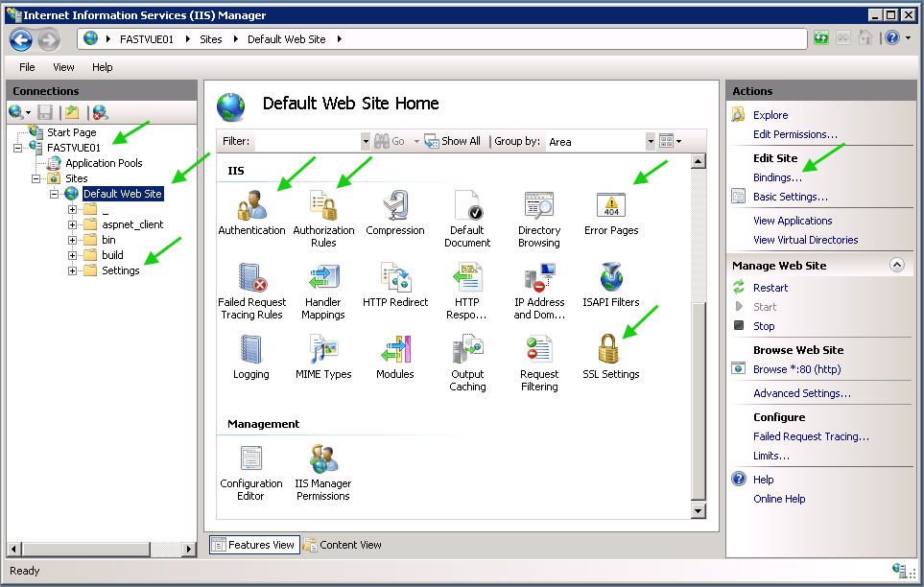
Task: Click Show All button
Action: [x=453, y=141]
